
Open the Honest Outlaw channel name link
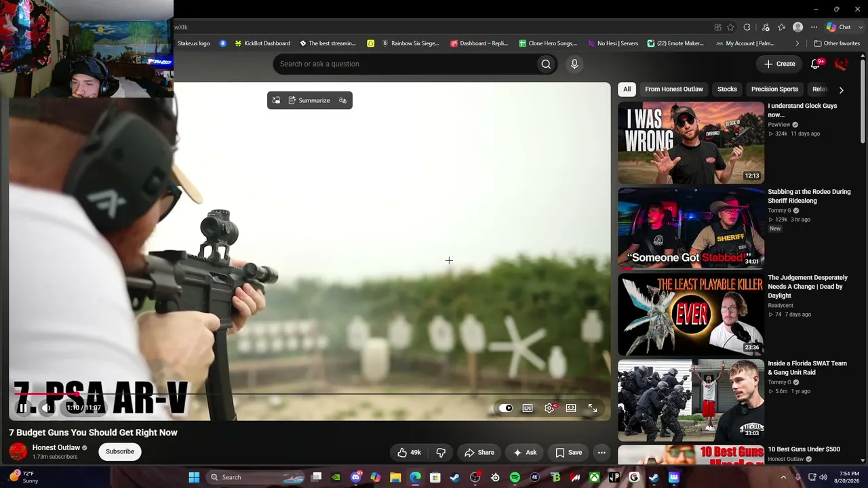coord(56,447)
